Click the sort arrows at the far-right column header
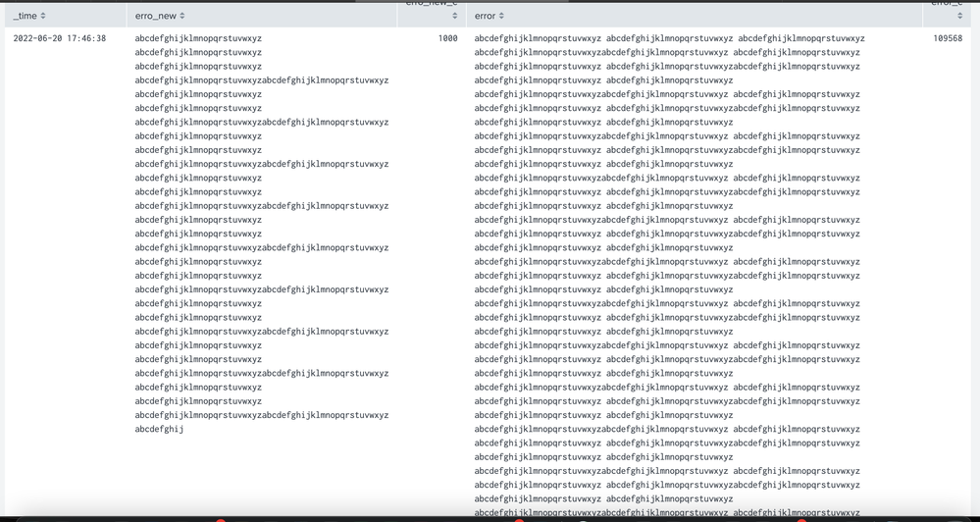The width and height of the screenshot is (980, 522). (959, 16)
